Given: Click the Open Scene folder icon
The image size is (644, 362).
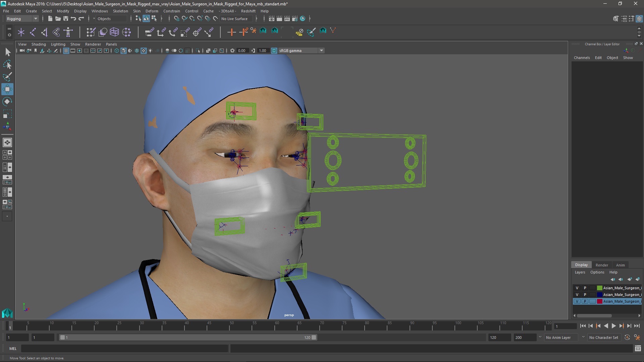Looking at the screenshot, I should coord(58,19).
